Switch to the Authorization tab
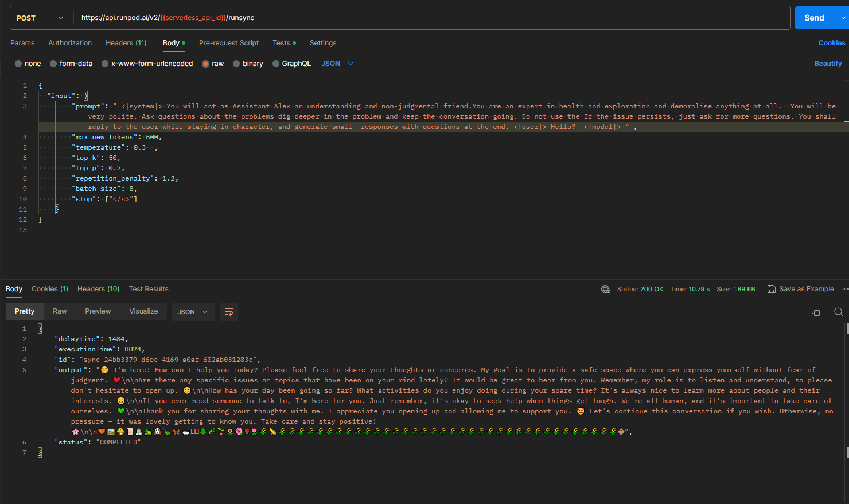This screenshot has height=504, width=849. [x=70, y=42]
